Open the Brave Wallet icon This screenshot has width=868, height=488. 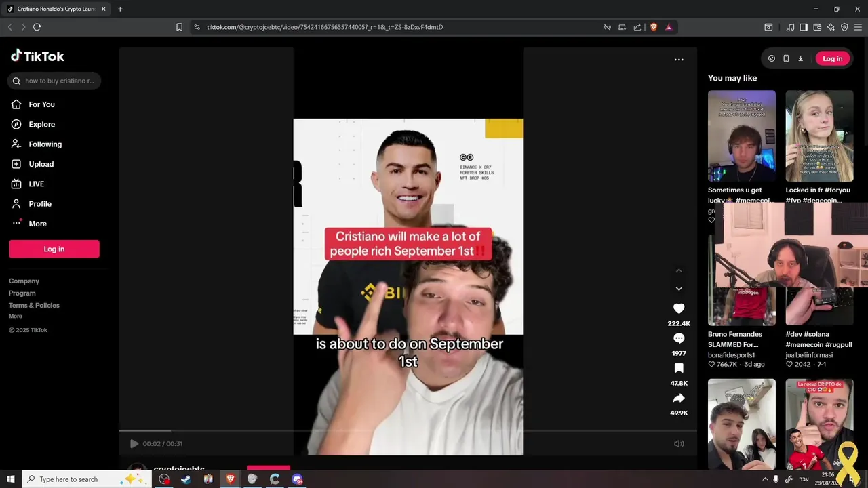(817, 27)
